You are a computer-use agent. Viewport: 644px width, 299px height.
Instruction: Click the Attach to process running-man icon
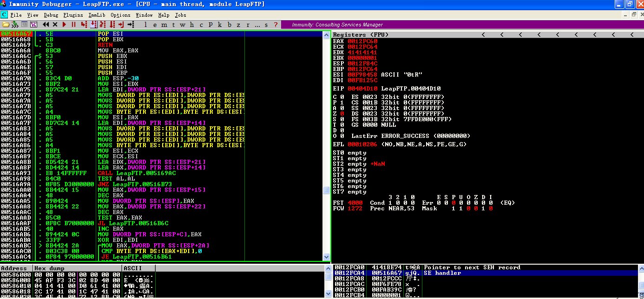coord(14,24)
